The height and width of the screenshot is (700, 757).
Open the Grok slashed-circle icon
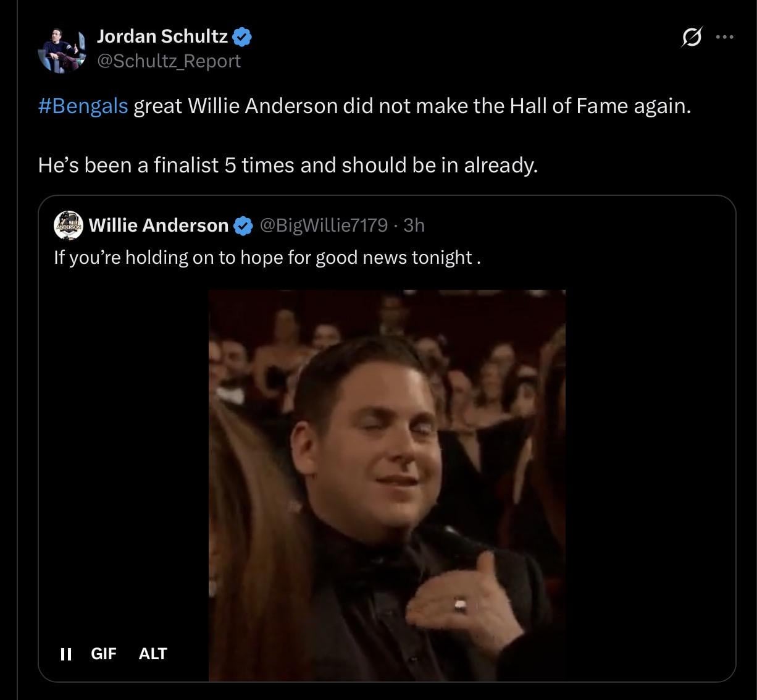coord(691,38)
